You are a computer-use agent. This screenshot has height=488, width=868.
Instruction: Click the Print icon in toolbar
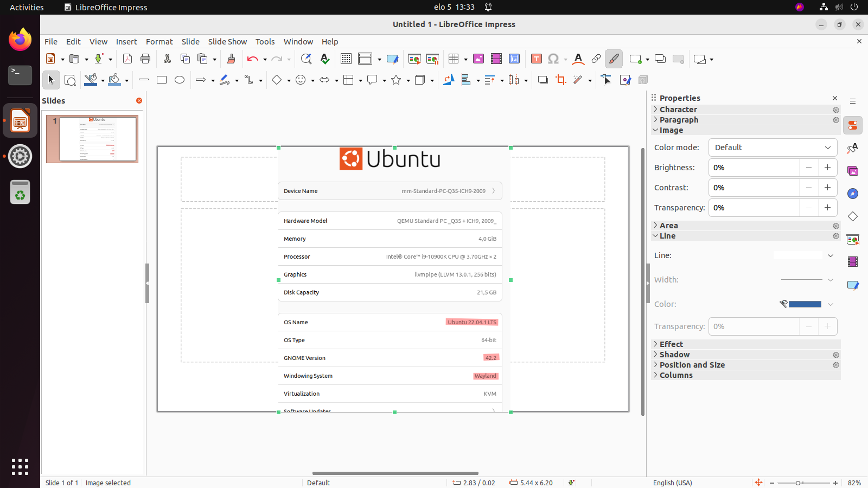point(145,59)
